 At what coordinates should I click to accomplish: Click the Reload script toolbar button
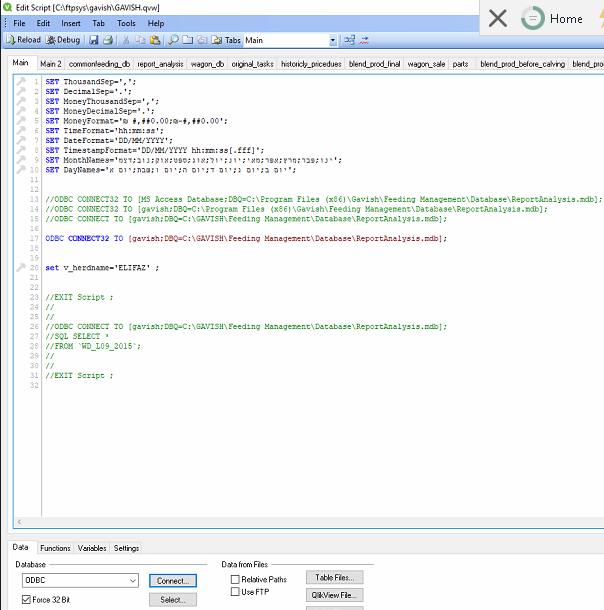click(x=24, y=40)
